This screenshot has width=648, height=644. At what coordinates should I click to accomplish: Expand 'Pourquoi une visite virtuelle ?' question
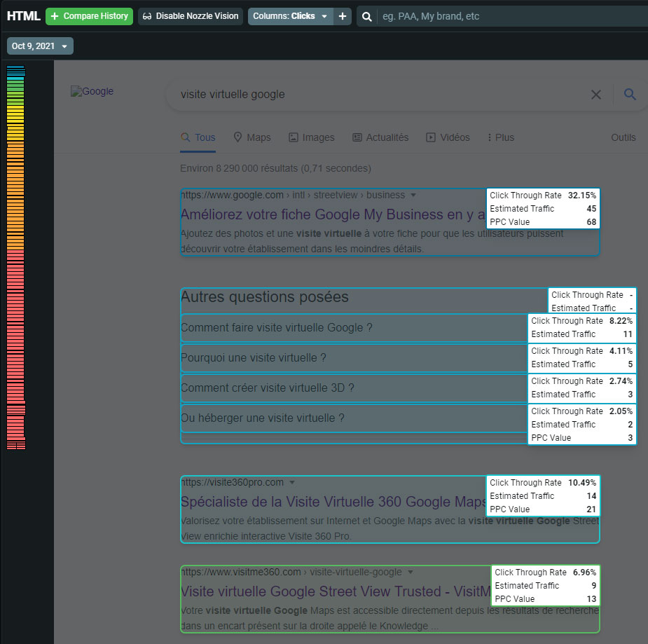point(353,358)
